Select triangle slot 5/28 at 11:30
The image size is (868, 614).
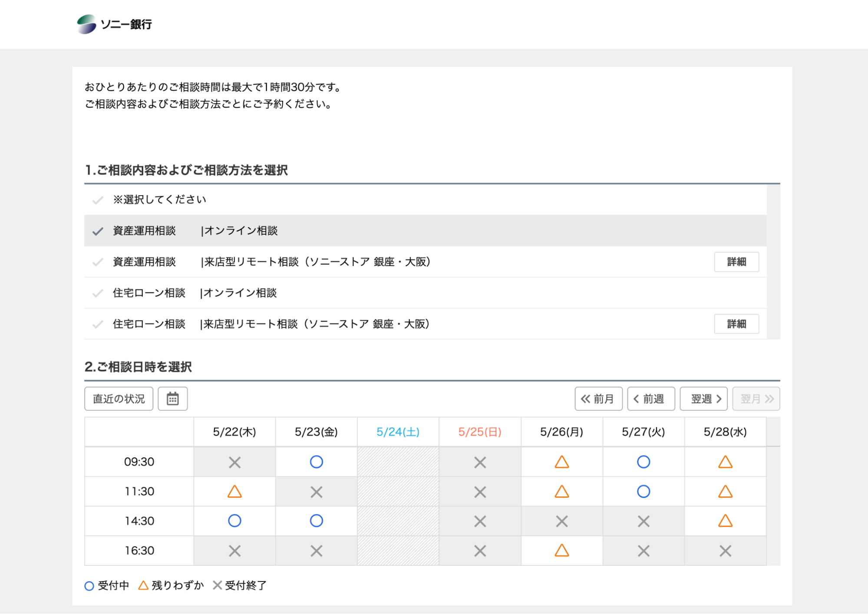click(x=726, y=492)
